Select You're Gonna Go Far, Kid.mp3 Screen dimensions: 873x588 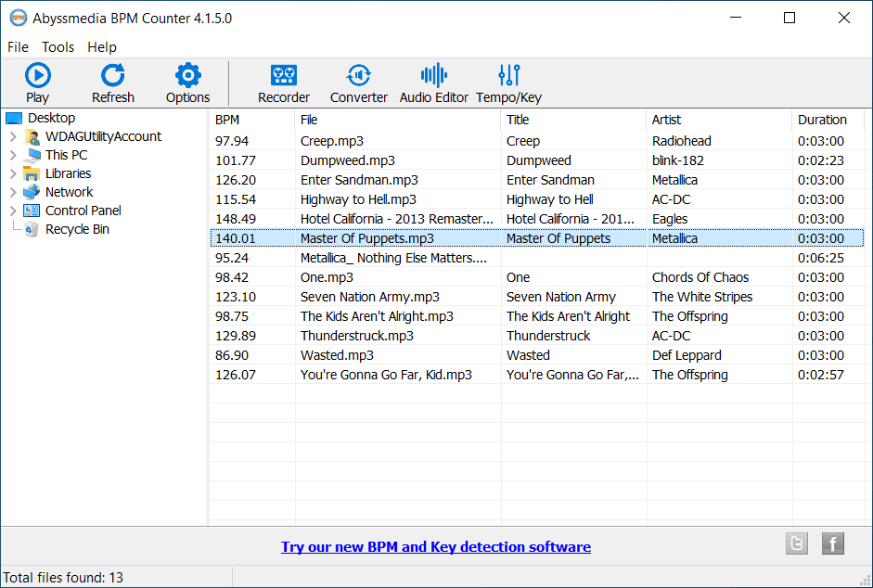point(537,375)
